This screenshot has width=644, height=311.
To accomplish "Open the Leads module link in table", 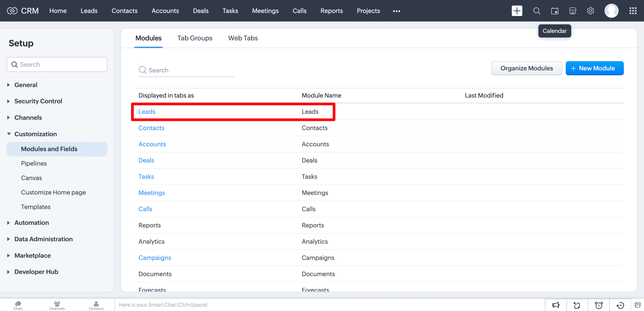I will point(147,112).
